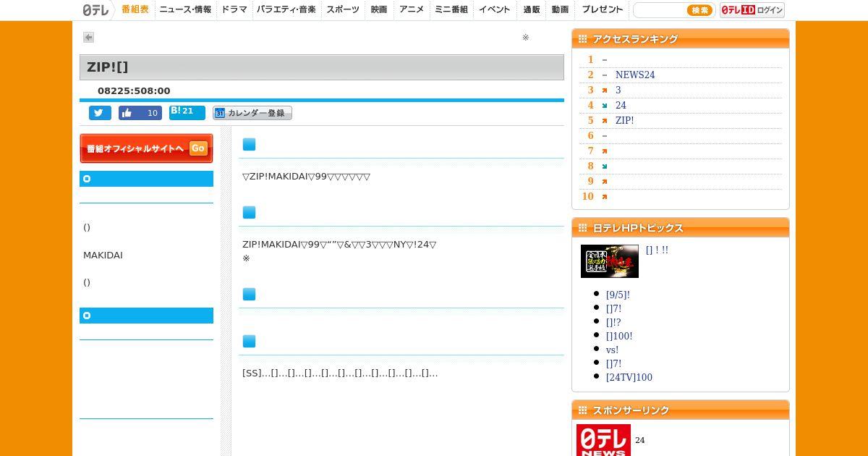868x456 pixels.
Task: Click the rank 7 up-trend arrow icon
Action: [605, 151]
